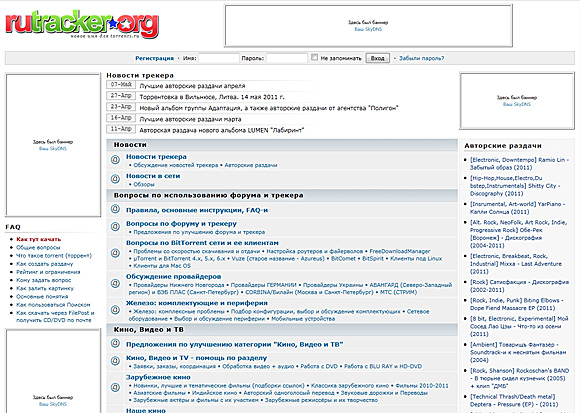
Task: Open news item Лучшие авторские раздачи апреля
Action: tap(192, 86)
